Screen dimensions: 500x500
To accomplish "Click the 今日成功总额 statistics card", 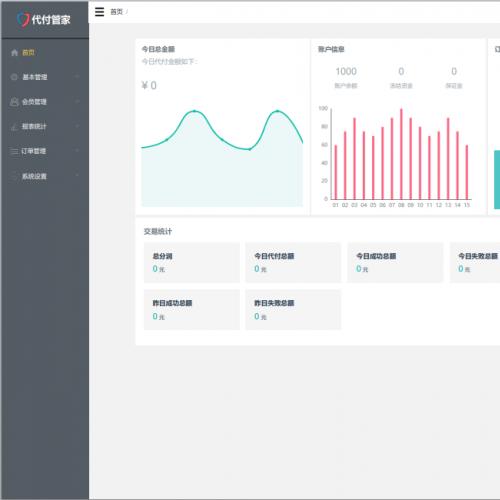I will pyautogui.click(x=395, y=263).
